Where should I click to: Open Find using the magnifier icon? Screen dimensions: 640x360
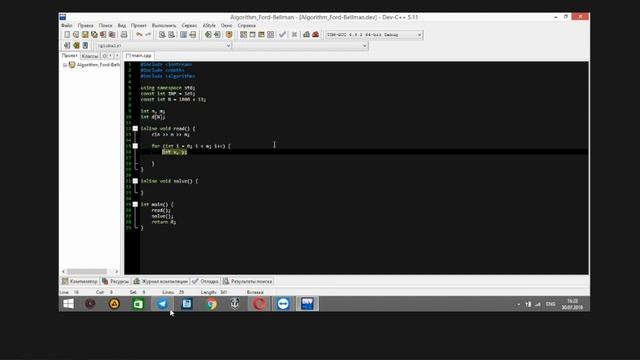pyautogui.click(x=162, y=35)
